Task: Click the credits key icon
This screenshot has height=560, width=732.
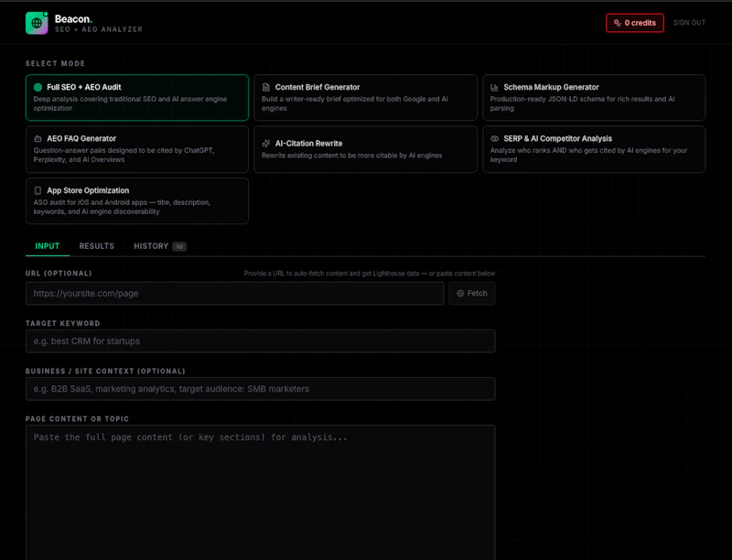Action: (x=617, y=23)
